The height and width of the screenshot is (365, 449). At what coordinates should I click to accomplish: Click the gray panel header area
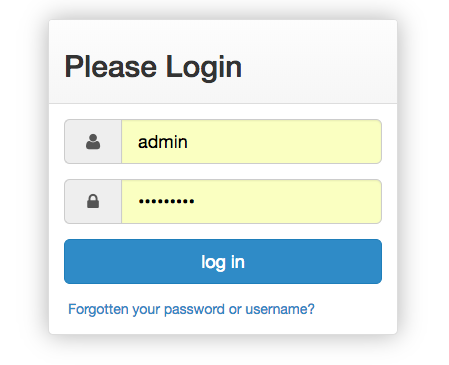click(223, 62)
